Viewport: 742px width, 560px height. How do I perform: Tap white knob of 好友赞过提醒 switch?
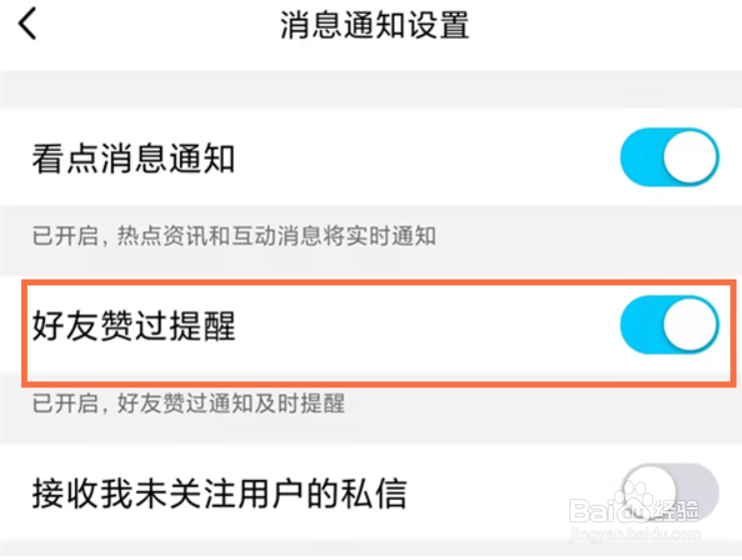click(x=690, y=325)
